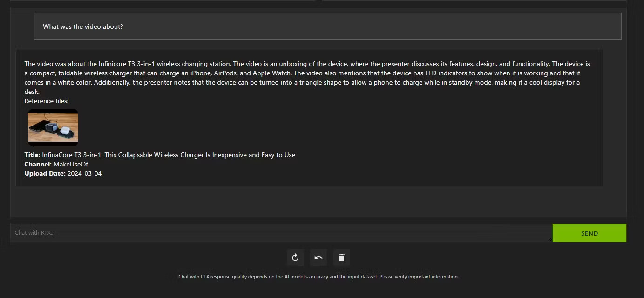Viewport: 644px width, 298px height.
Task: Click the 'Reference files:' label
Action: coord(47,101)
